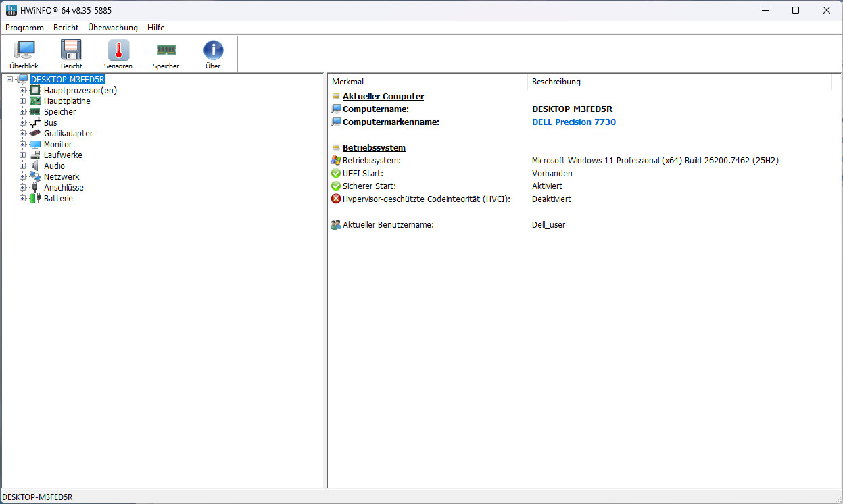This screenshot has width=843, height=504.
Task: Click the Audio speaker icon
Action: [35, 166]
